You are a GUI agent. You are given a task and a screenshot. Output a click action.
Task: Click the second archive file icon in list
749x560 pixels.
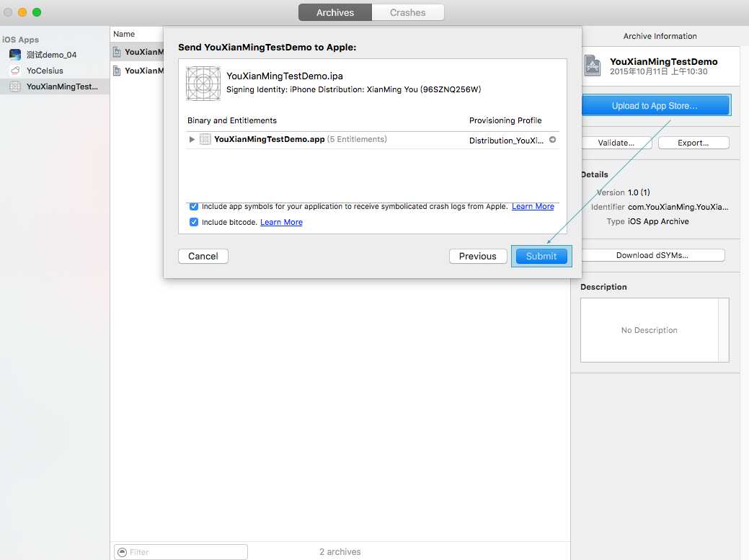tap(117, 71)
